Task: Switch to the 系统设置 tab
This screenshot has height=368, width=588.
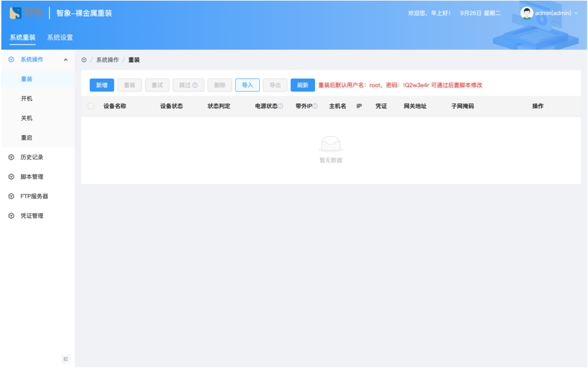Action: tap(60, 37)
